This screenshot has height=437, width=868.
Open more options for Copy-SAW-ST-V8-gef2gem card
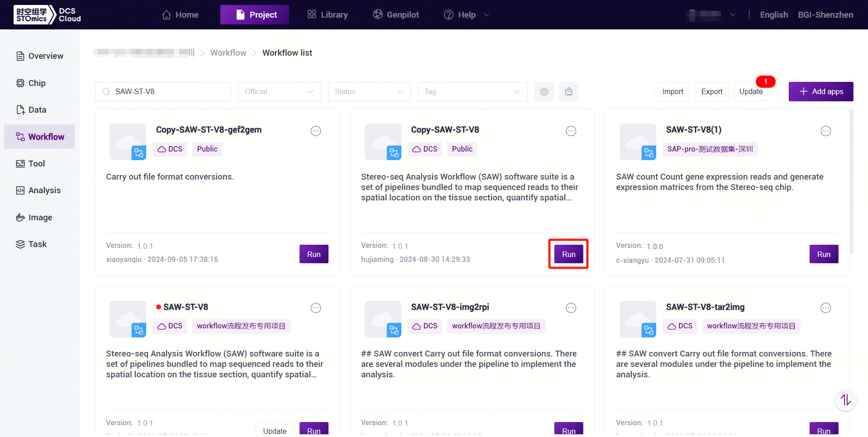(315, 131)
